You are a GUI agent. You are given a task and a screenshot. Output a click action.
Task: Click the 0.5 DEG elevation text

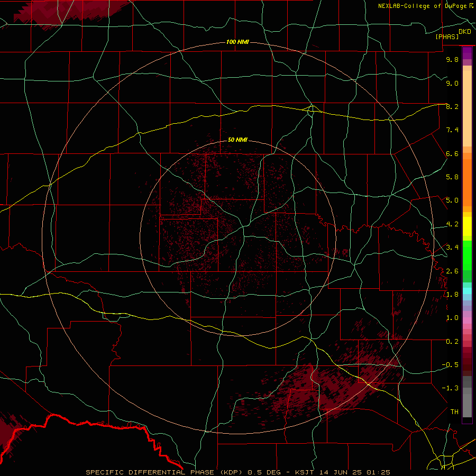(265, 472)
